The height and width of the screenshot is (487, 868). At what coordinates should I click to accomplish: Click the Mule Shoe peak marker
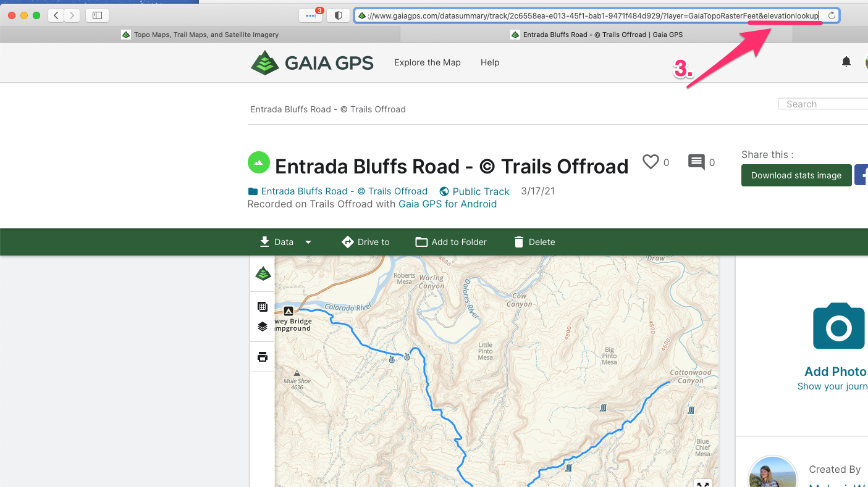[x=297, y=373]
